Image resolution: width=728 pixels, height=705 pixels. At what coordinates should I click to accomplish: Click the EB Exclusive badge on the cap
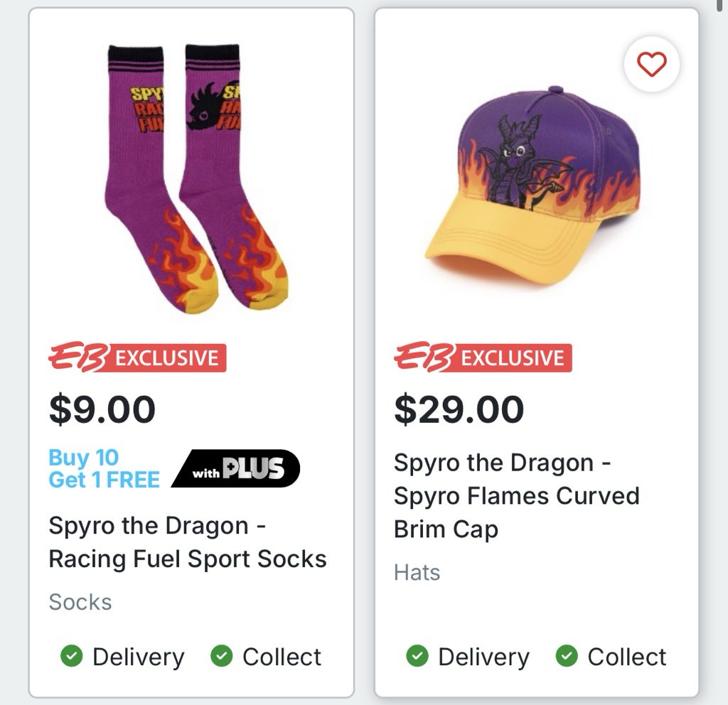pyautogui.click(x=483, y=357)
